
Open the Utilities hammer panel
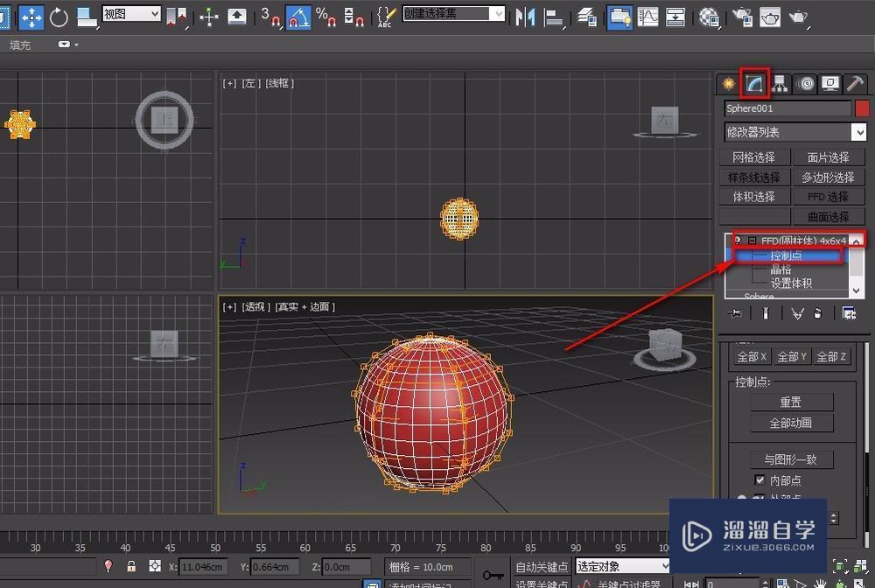(x=854, y=83)
